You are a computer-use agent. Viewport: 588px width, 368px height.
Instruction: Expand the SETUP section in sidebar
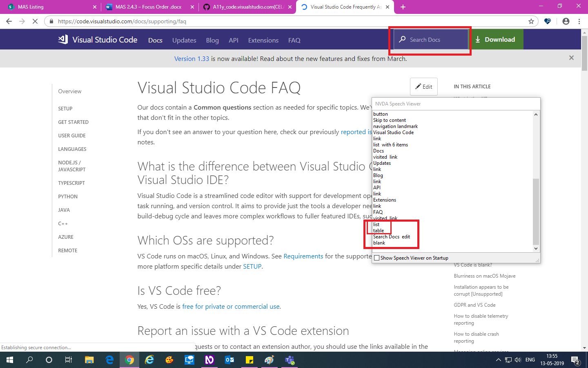[65, 108]
